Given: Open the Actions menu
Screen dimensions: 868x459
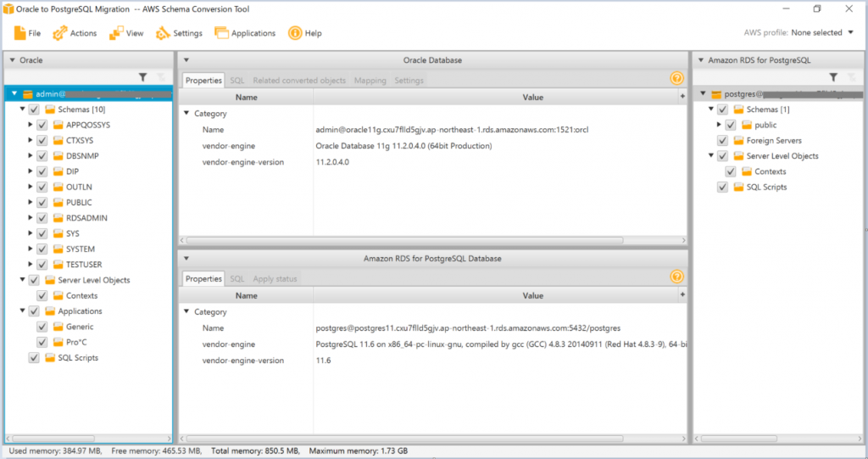Looking at the screenshot, I should click(75, 33).
